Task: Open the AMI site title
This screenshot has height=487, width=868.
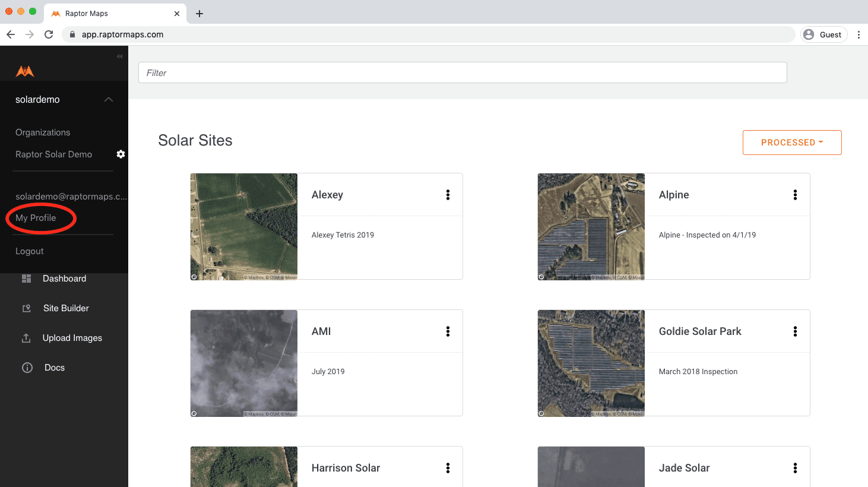Action: pos(321,331)
